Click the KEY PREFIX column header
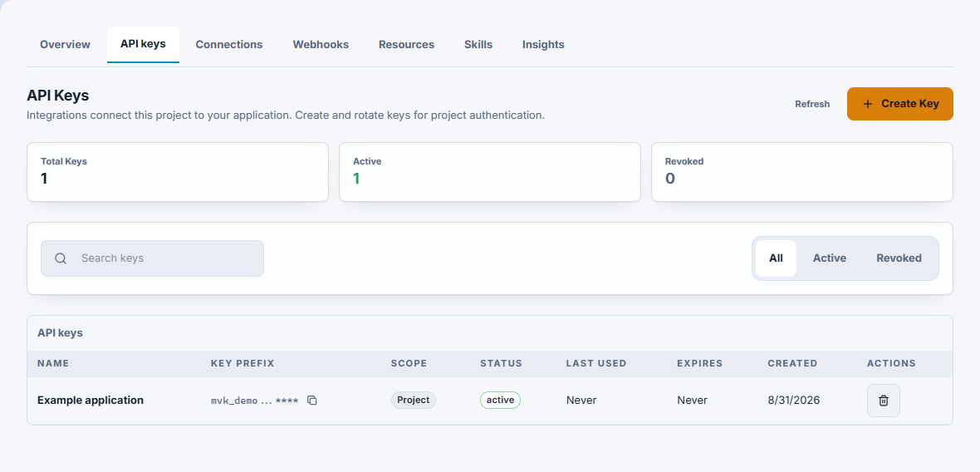 pyautogui.click(x=243, y=363)
